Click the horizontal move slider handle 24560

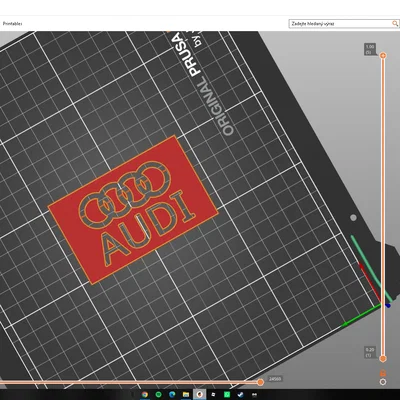coord(260,382)
